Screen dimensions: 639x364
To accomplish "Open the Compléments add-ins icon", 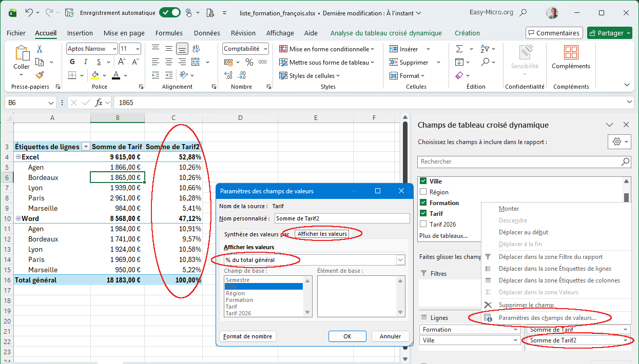I will (571, 52).
